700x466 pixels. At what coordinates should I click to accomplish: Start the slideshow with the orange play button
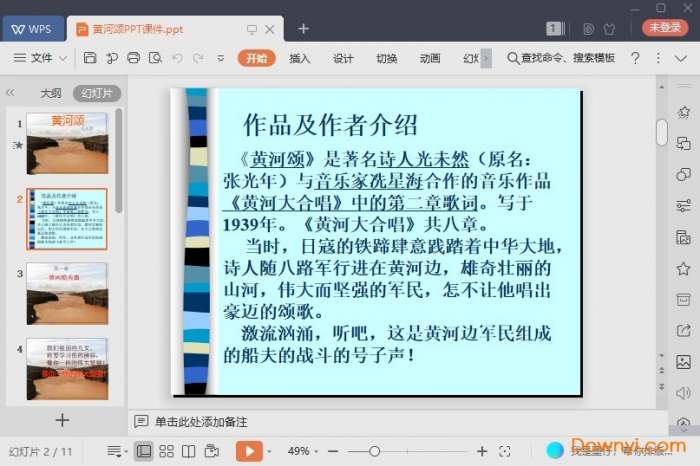[x=249, y=451]
